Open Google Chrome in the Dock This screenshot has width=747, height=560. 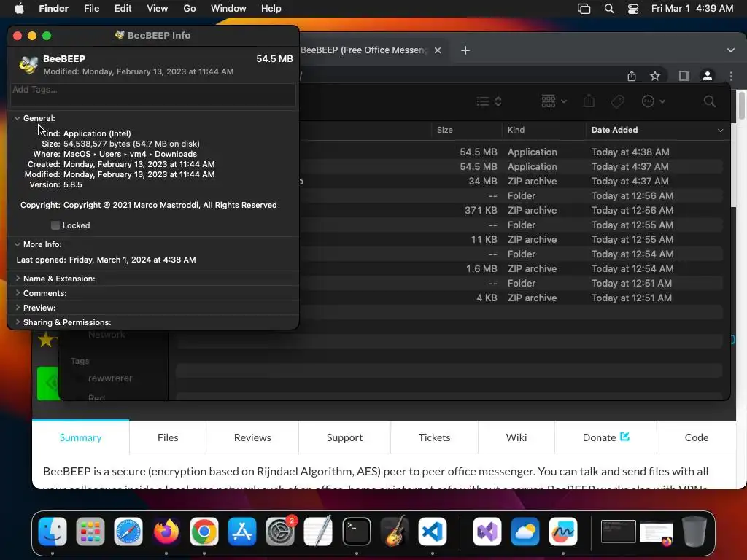[204, 532]
